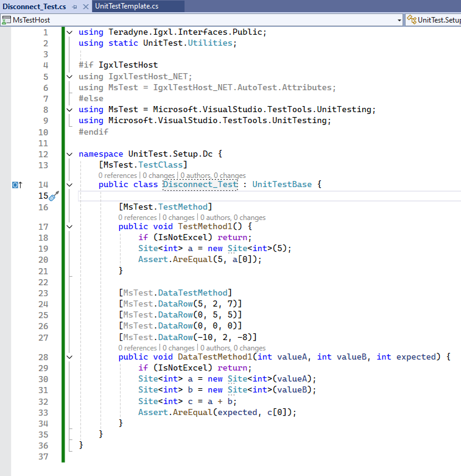Click 'expected' parameter on line 28

click(x=416, y=357)
